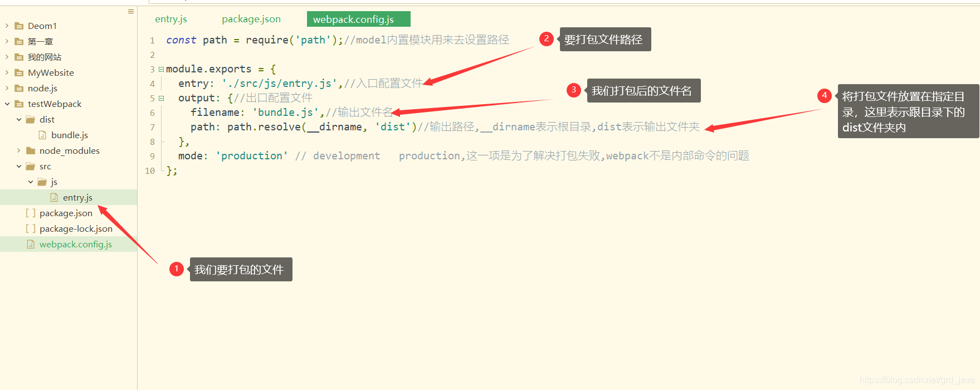Expand the node.js project
Screen dimensions: 980x390
tap(7, 88)
